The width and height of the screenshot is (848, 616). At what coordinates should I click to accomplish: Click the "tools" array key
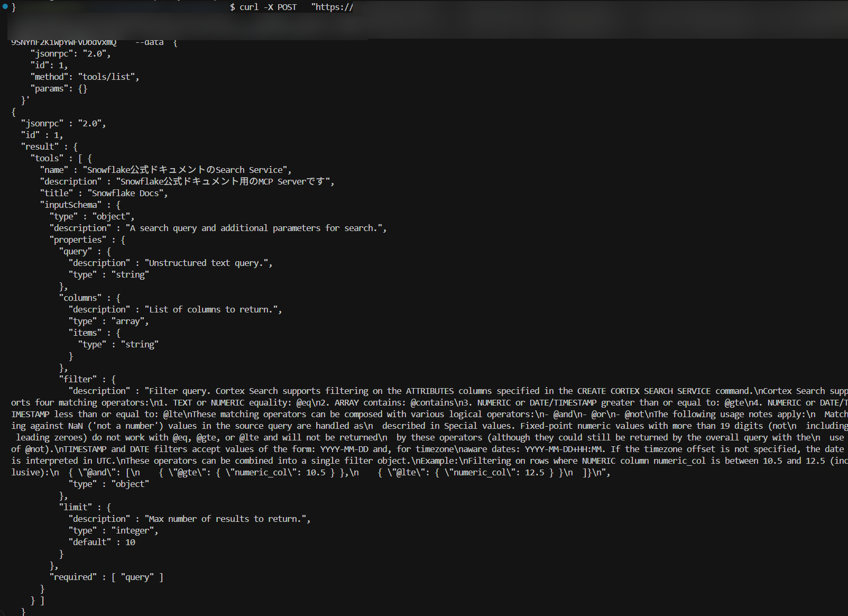click(x=47, y=159)
